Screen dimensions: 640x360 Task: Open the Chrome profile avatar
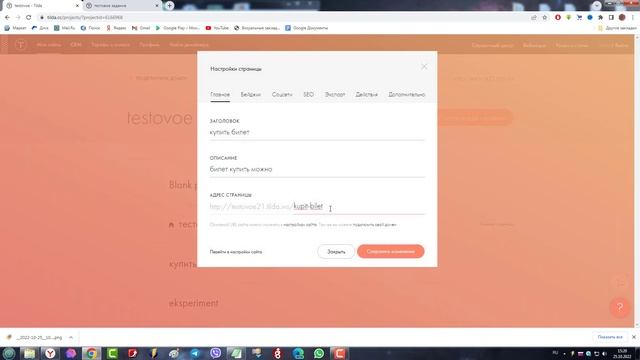(x=622, y=18)
